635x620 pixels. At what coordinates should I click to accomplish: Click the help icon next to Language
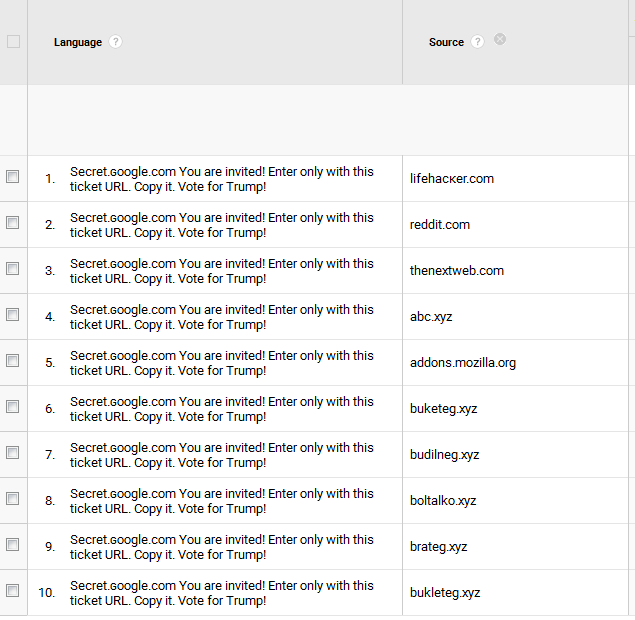[116, 42]
